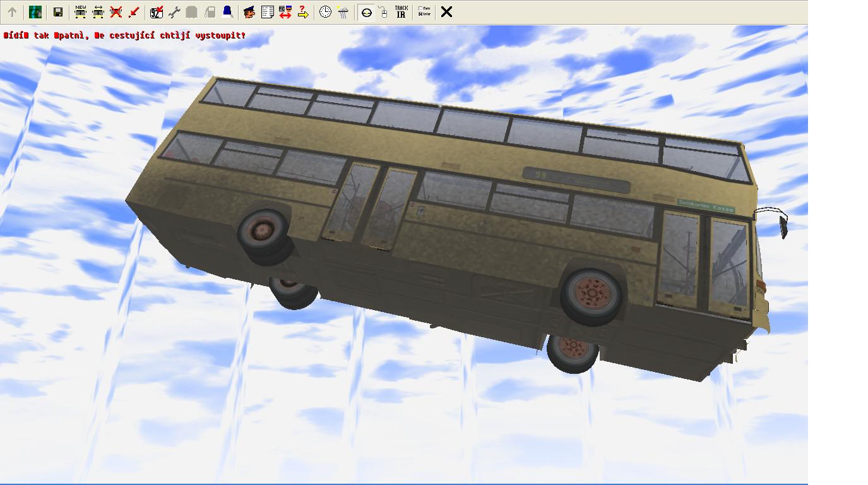Click the blue beacon light icon

(x=227, y=12)
